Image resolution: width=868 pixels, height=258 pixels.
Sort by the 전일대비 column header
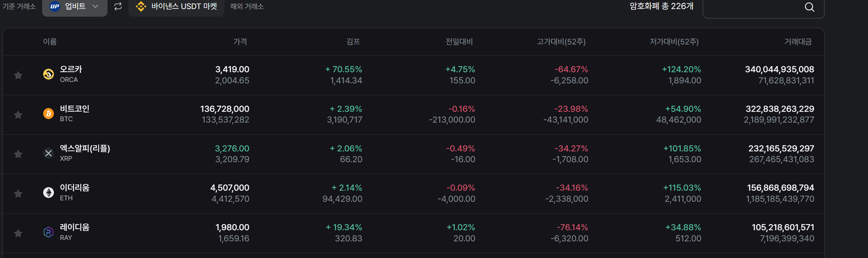[x=459, y=42]
